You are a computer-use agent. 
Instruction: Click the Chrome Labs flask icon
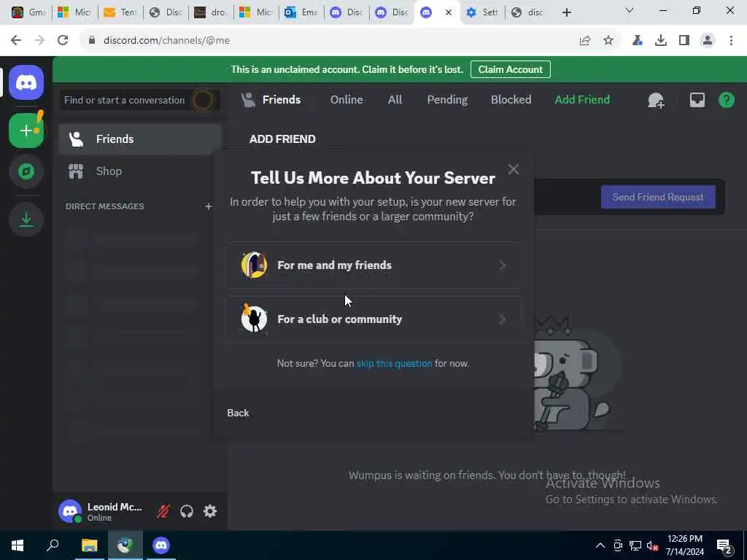(x=637, y=41)
